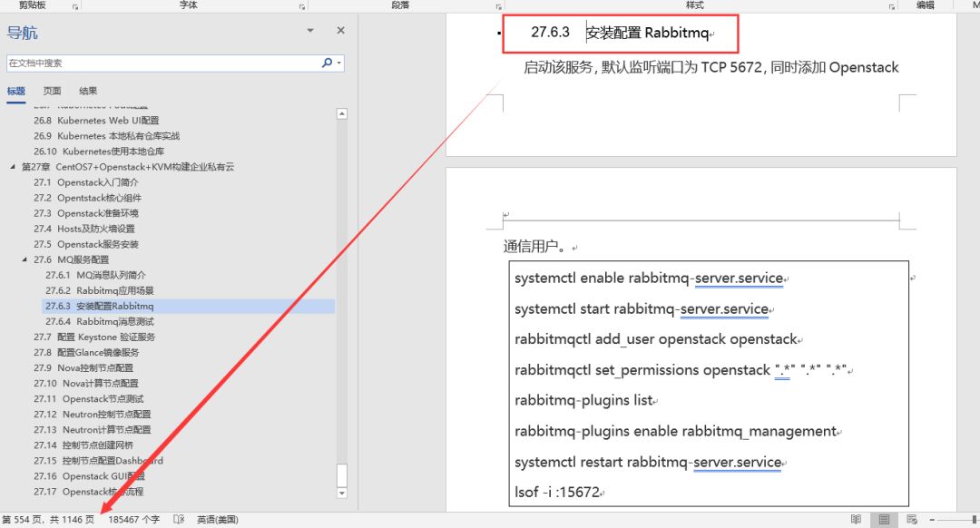The height and width of the screenshot is (528, 980).
Task: Go to 27.10 Nova计算节点配置
Action: [x=85, y=383]
